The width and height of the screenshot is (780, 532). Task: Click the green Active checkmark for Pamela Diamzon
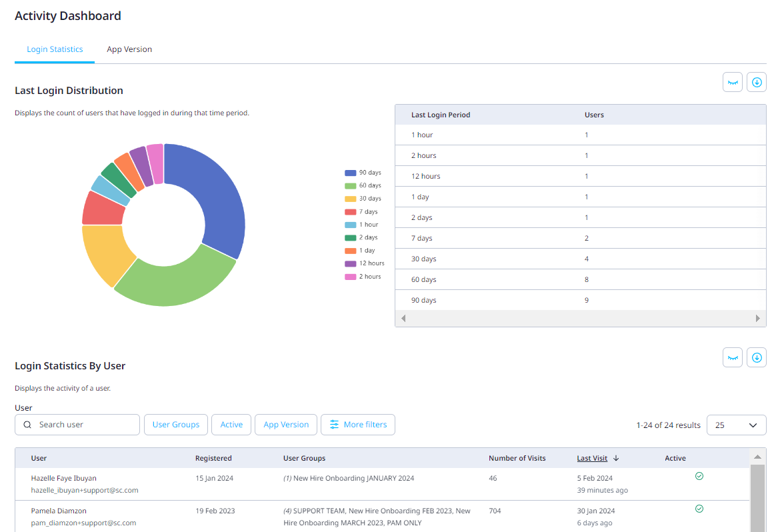coord(699,508)
